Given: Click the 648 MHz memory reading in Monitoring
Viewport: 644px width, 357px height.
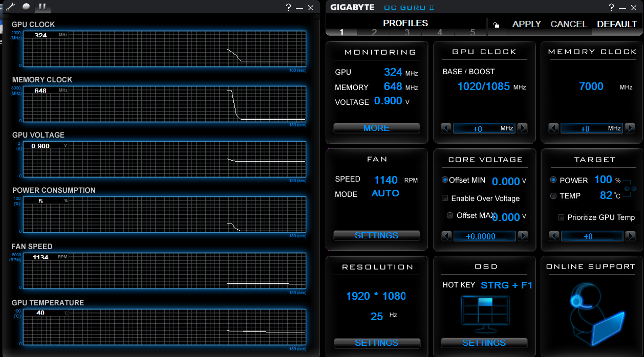Looking at the screenshot, I should click(x=393, y=87).
